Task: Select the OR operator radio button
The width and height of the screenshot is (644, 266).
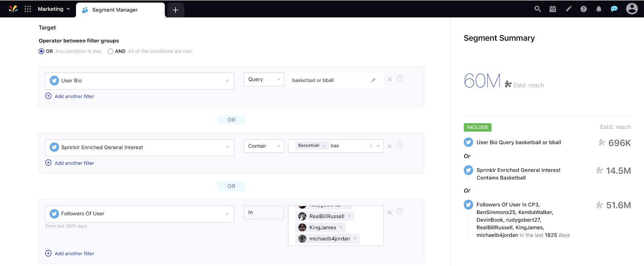Action: point(41,51)
